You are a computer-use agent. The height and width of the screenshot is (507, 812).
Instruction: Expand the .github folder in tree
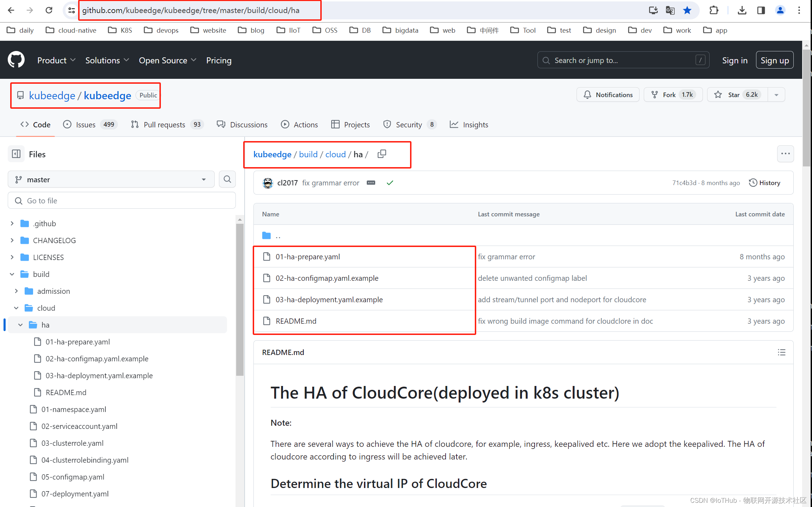12,223
